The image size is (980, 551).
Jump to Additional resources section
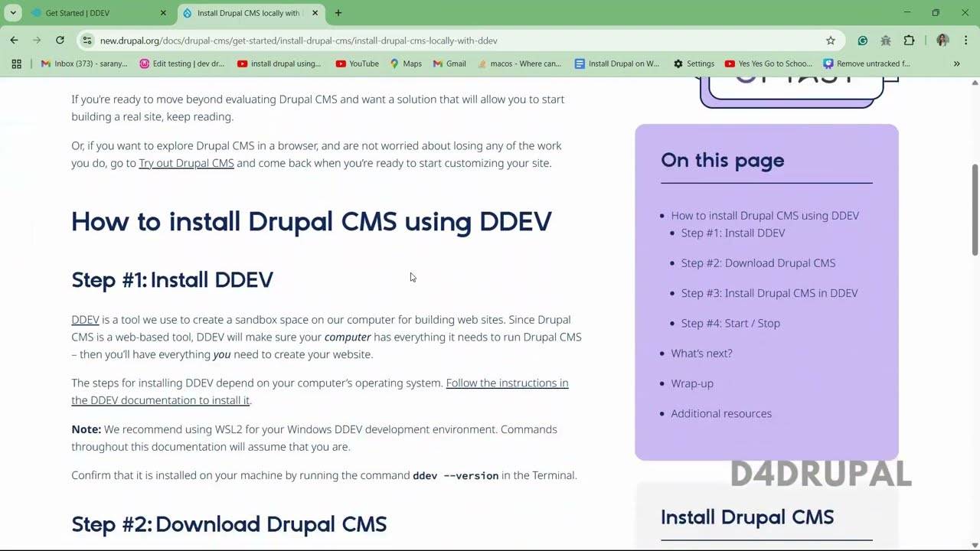pos(721,413)
